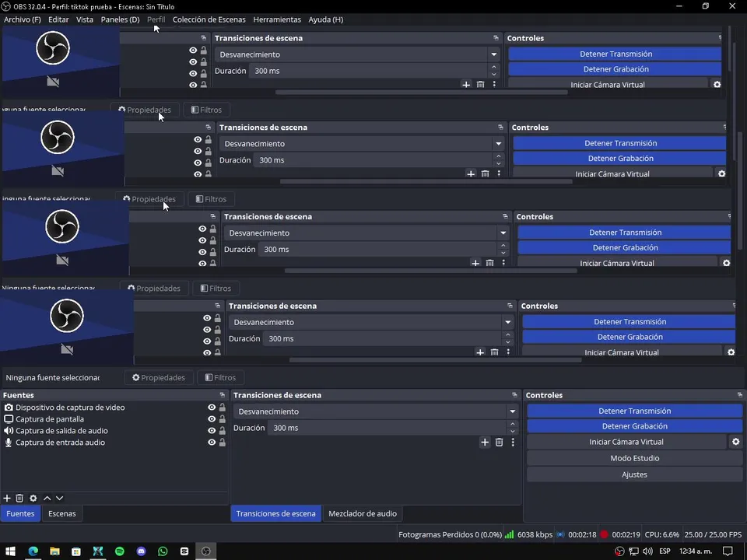Open source properties gear in the Fuentes toolbar
Image resolution: width=747 pixels, height=560 pixels.
[x=33, y=498]
